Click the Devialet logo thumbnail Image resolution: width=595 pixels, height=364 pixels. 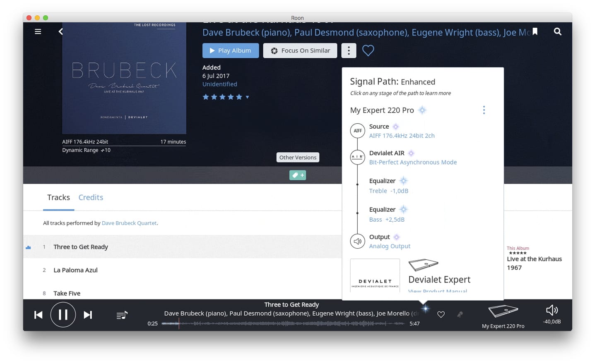click(x=375, y=275)
